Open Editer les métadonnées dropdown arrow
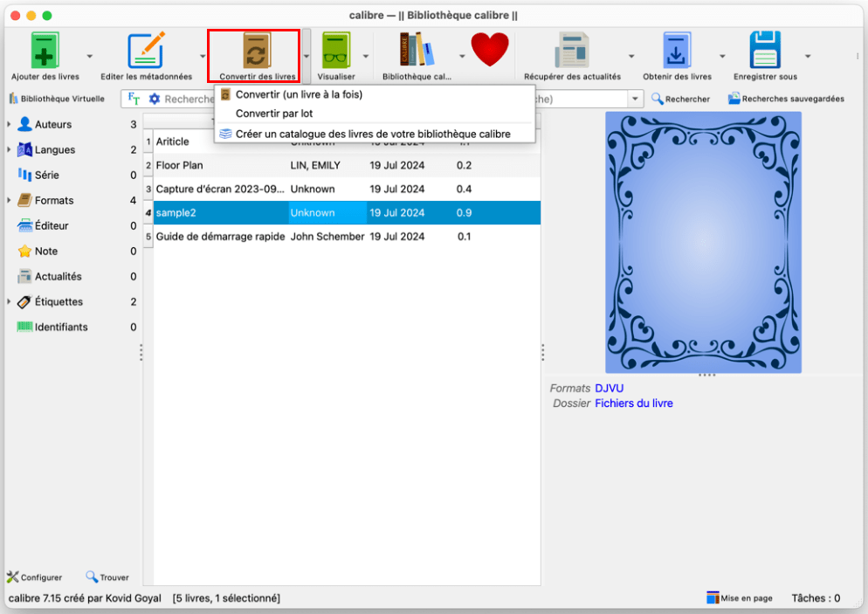This screenshot has height=614, width=868. (203, 57)
